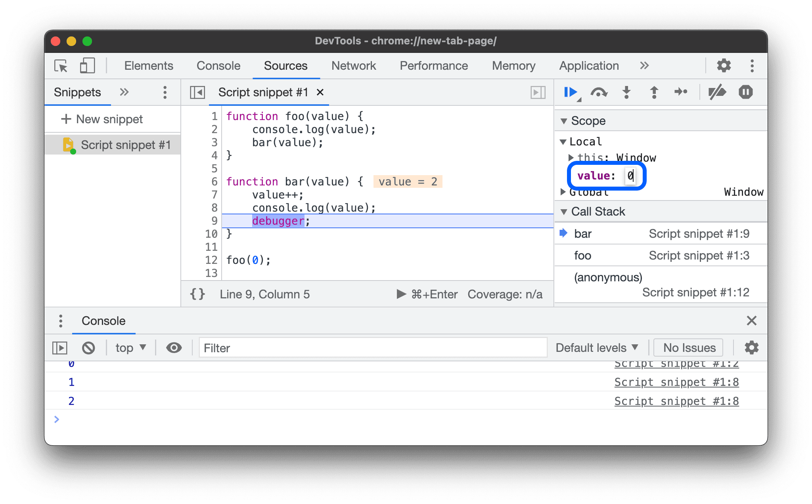Click the Resume script execution button
Viewport: 812px width, 504px height.
[x=569, y=92]
